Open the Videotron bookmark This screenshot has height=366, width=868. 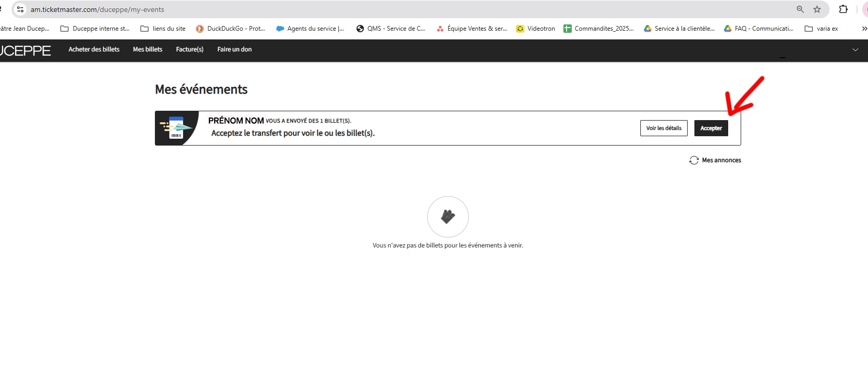pyautogui.click(x=535, y=29)
